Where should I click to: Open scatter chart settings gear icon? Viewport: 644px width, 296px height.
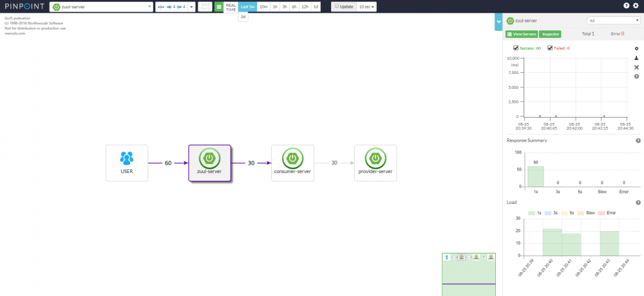click(637, 48)
